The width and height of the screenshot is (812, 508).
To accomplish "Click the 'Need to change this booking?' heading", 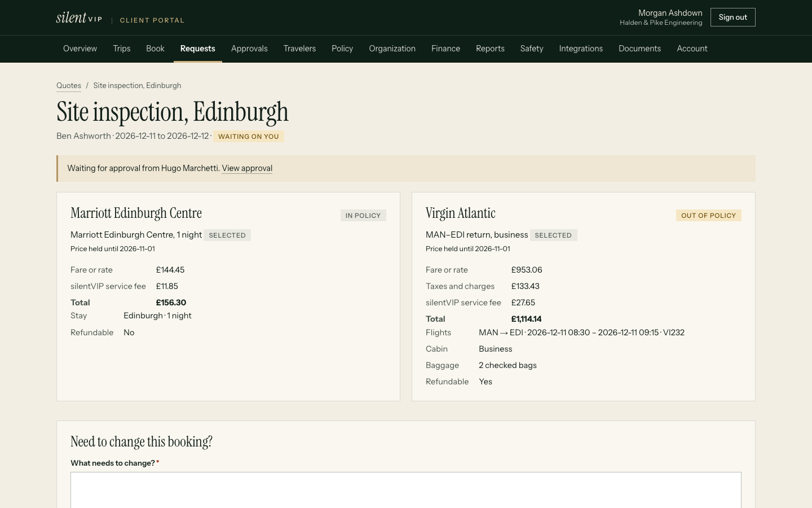I will click(x=142, y=442).
